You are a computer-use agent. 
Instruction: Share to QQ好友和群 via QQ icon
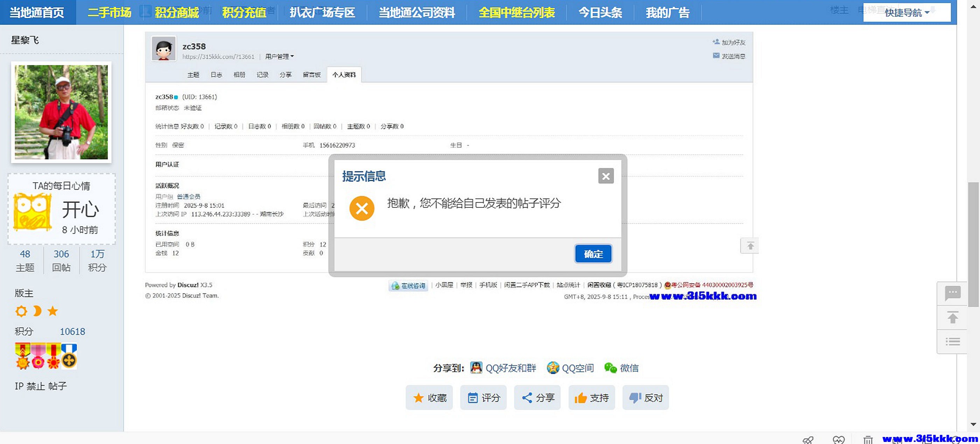[476, 368]
